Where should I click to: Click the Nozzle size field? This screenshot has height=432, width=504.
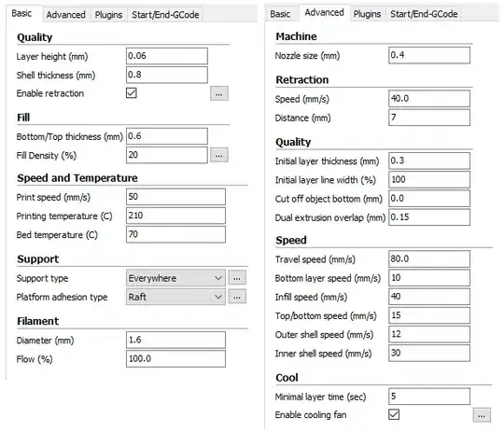click(x=429, y=55)
